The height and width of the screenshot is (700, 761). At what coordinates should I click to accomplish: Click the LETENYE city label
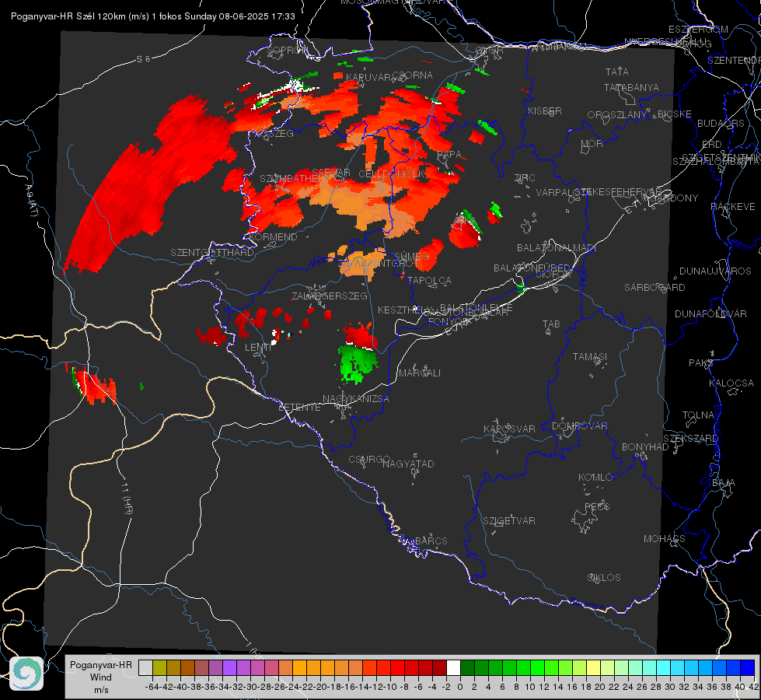tap(299, 408)
